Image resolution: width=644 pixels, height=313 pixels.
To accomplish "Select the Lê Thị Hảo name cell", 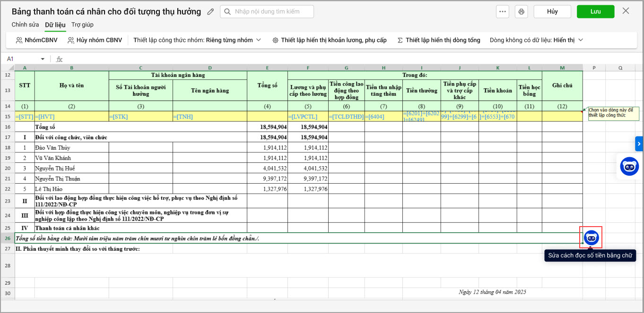I will coord(72,189).
